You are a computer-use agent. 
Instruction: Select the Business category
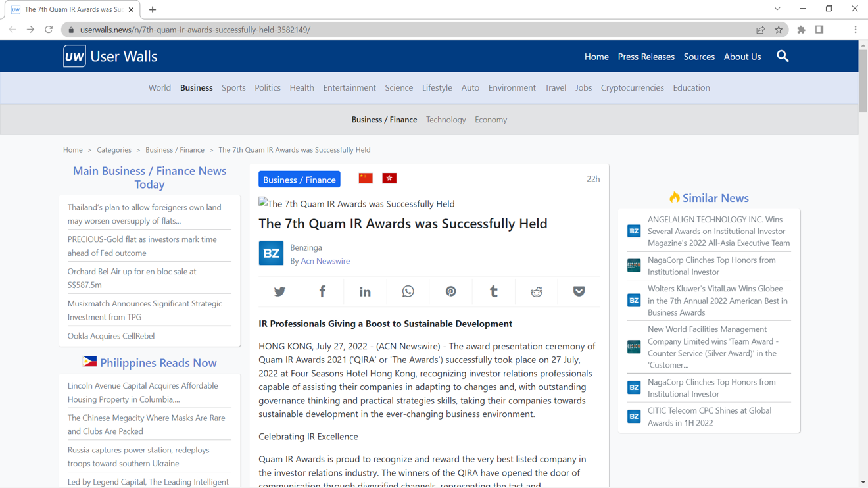197,87
